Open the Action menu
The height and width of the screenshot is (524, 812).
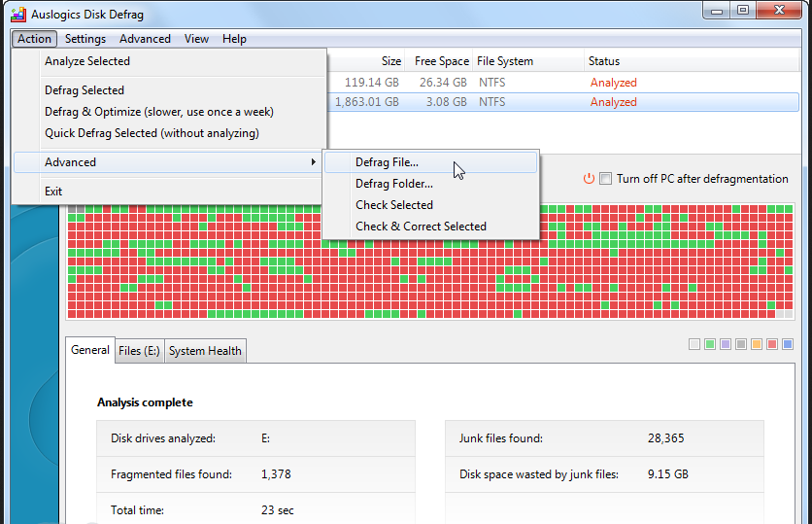(34, 39)
